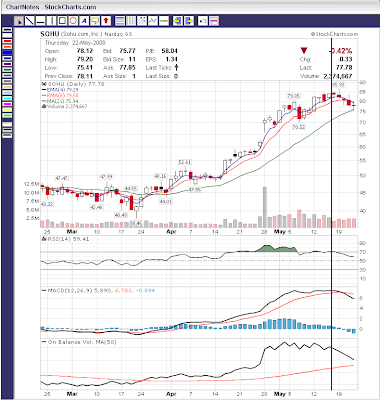Viewport: 380px width, 400px height.
Task: Click the -0.42% change value
Action: [x=340, y=51]
